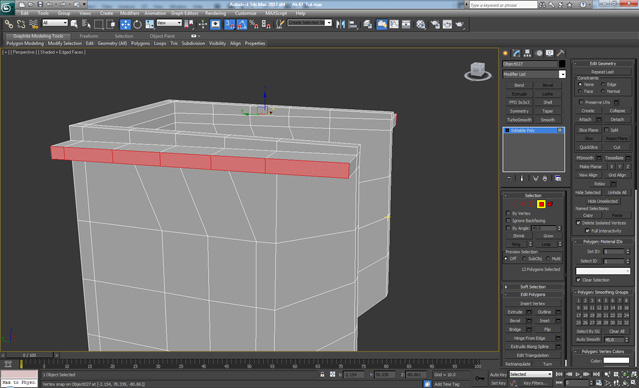Open the selection filter All dropdown
The height and width of the screenshot is (388, 639).
(55, 23)
